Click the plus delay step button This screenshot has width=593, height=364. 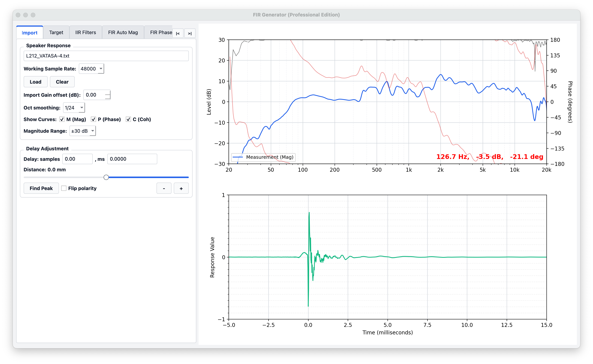(x=181, y=188)
